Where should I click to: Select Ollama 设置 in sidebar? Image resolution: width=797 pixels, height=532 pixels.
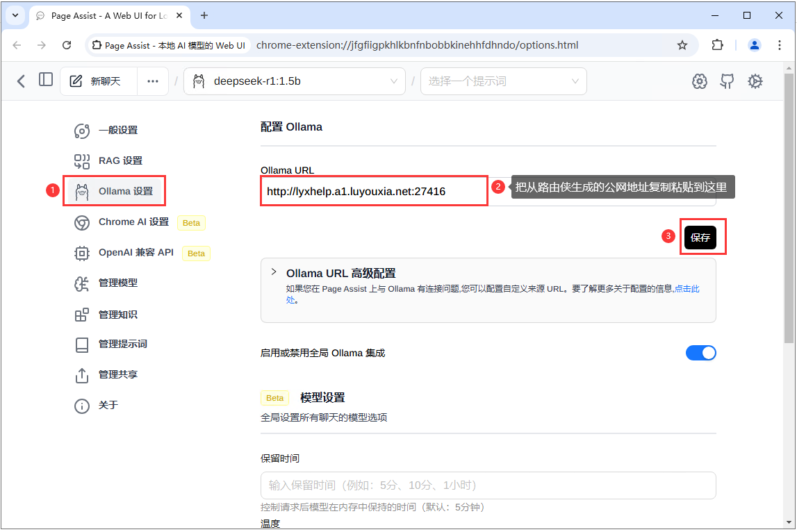[115, 192]
